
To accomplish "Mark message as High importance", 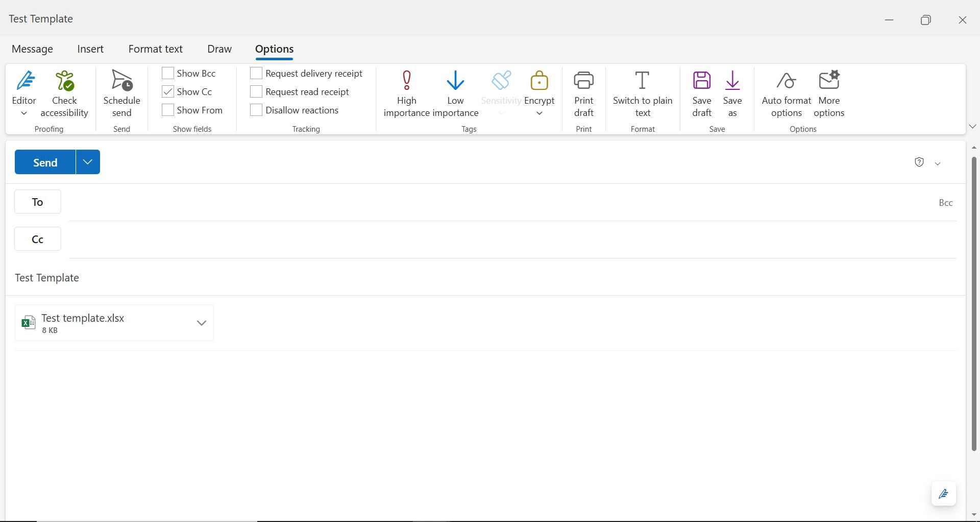I will tap(406, 93).
